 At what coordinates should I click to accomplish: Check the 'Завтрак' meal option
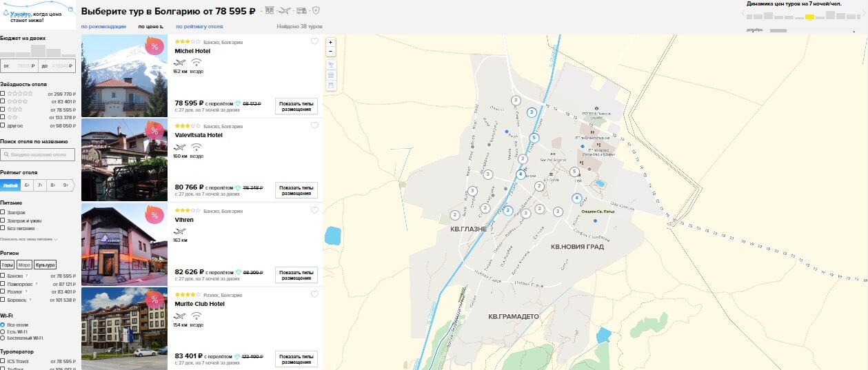(x=3, y=212)
